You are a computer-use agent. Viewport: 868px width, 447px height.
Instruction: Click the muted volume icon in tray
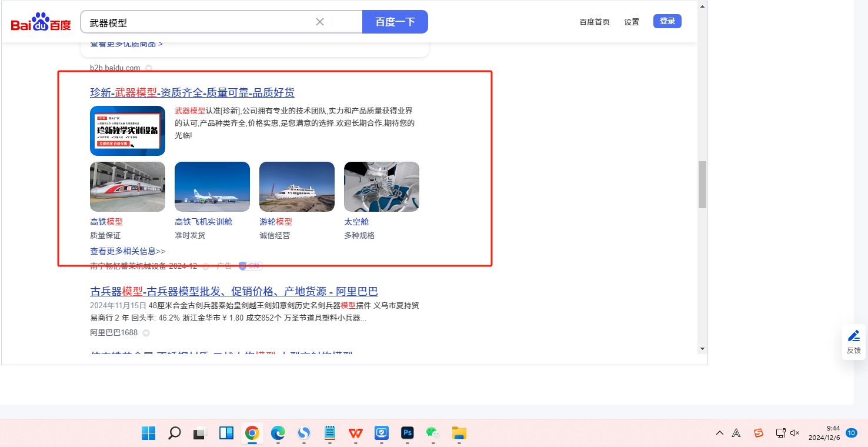(795, 433)
